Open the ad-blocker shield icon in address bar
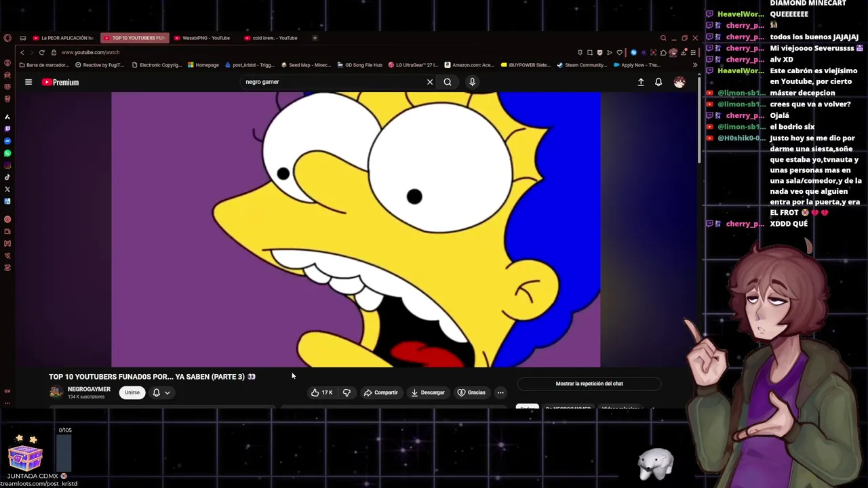The width and height of the screenshot is (868, 488). pos(599,52)
